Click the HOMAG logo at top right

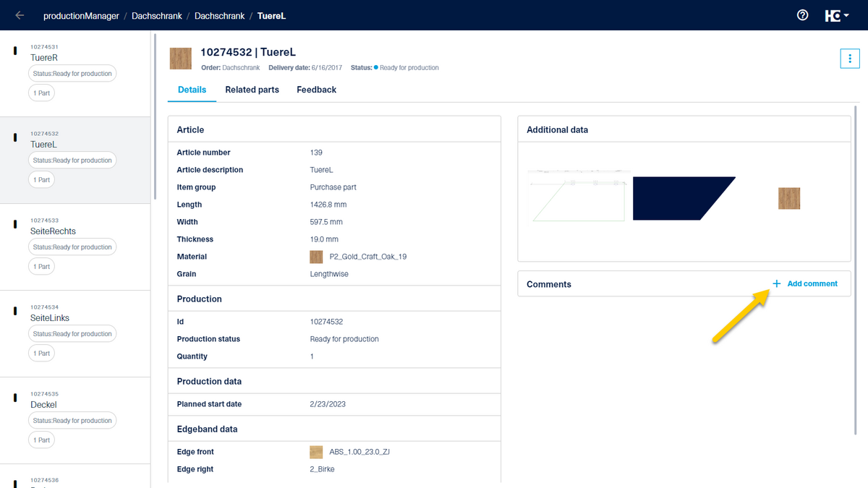click(x=832, y=14)
